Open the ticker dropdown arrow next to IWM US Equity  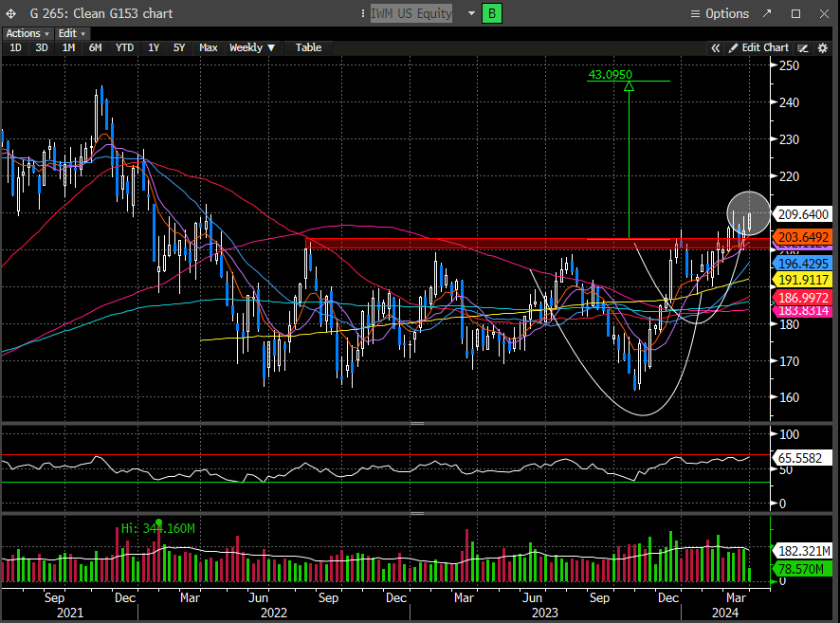468,13
